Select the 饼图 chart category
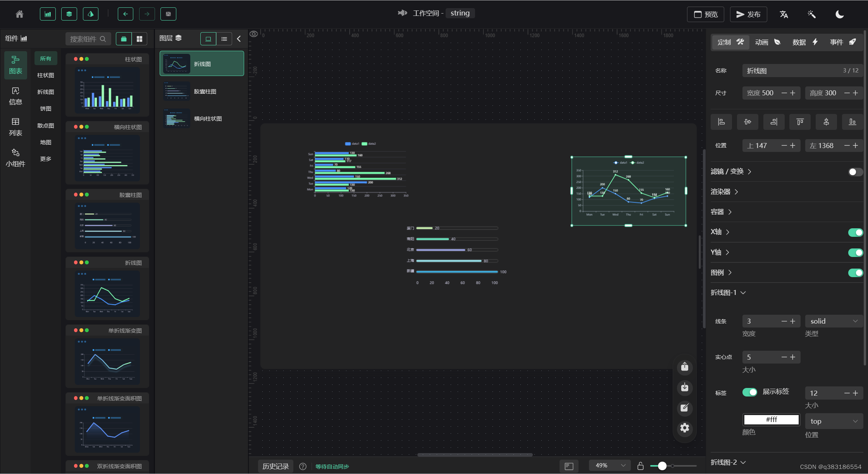 [x=46, y=109]
